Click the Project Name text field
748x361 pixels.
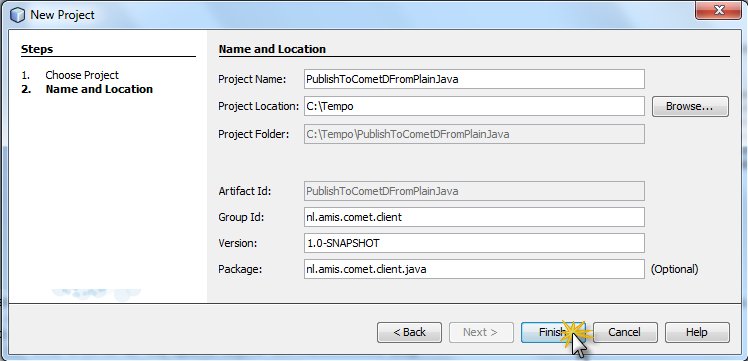pos(474,79)
